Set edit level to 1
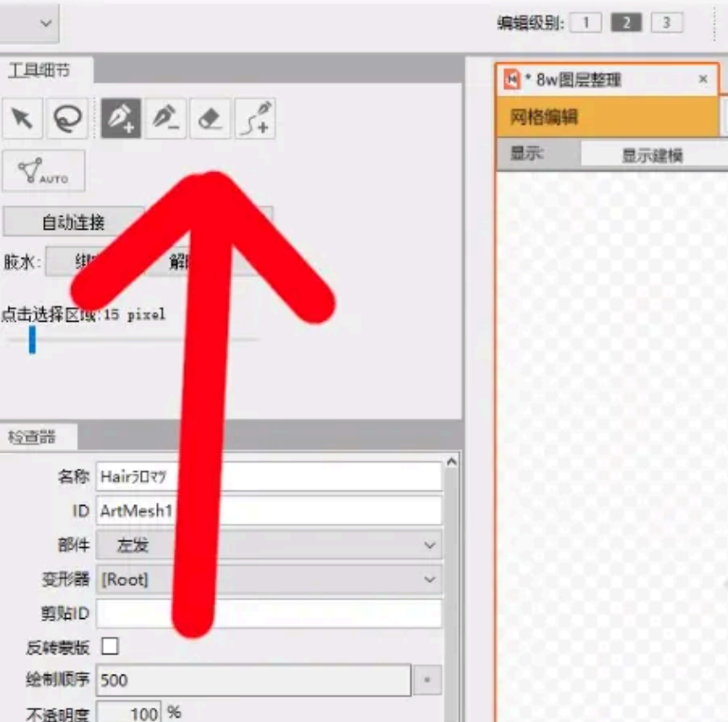The image size is (728, 722). coord(585,22)
